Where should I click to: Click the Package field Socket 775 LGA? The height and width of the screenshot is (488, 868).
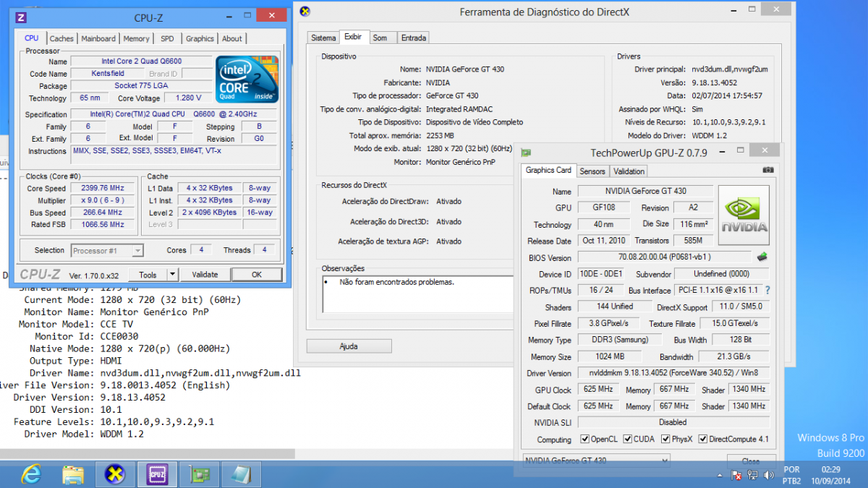click(x=141, y=85)
